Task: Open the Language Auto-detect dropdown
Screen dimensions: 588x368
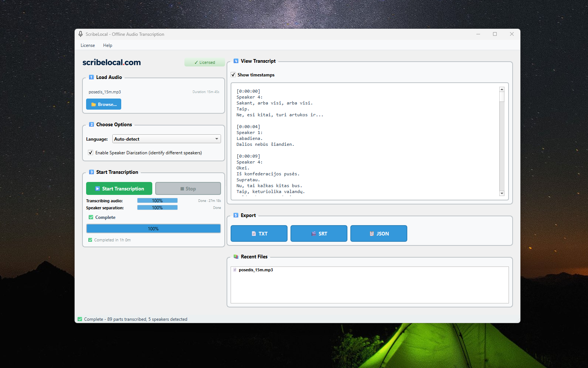Action: coord(167,139)
